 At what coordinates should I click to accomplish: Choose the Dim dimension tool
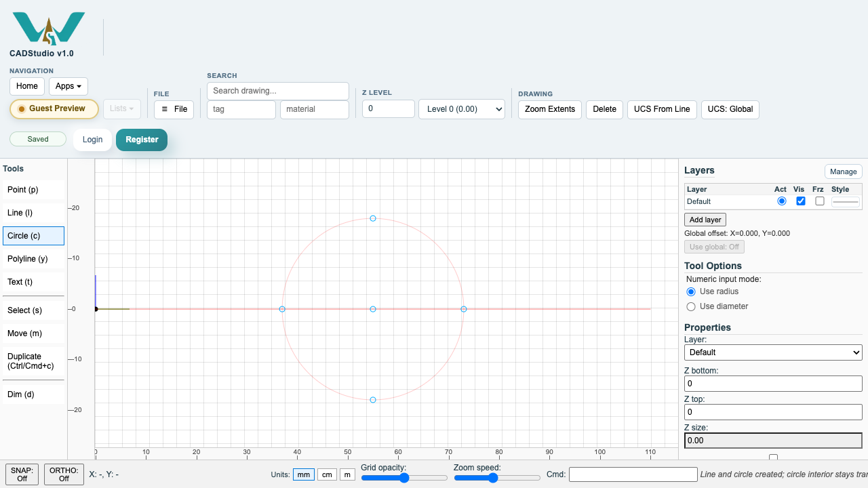pyautogui.click(x=33, y=394)
